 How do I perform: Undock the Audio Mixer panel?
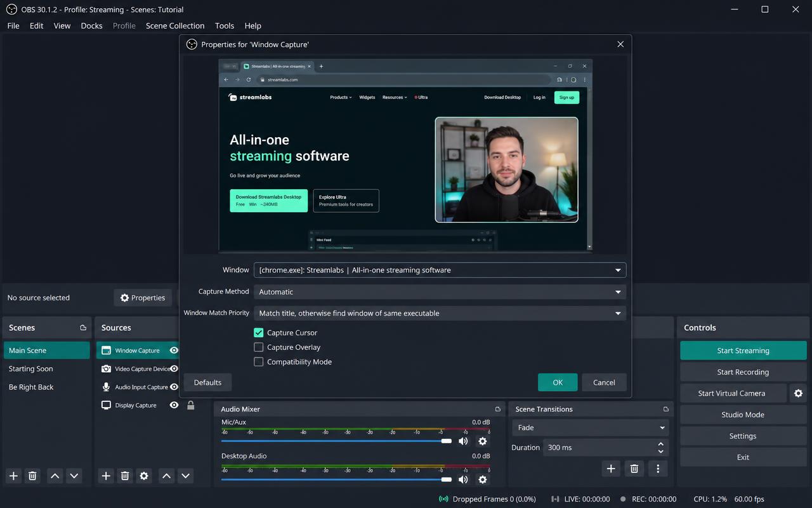tap(498, 409)
